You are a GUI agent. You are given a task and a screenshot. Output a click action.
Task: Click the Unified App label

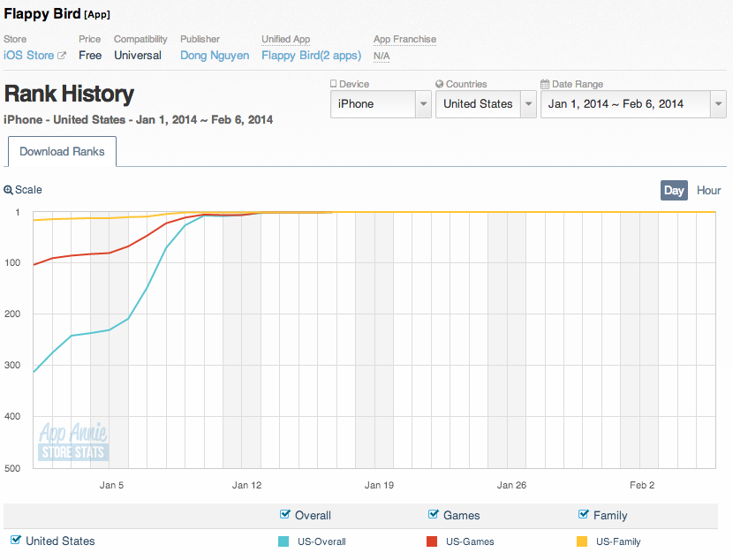tap(285, 39)
